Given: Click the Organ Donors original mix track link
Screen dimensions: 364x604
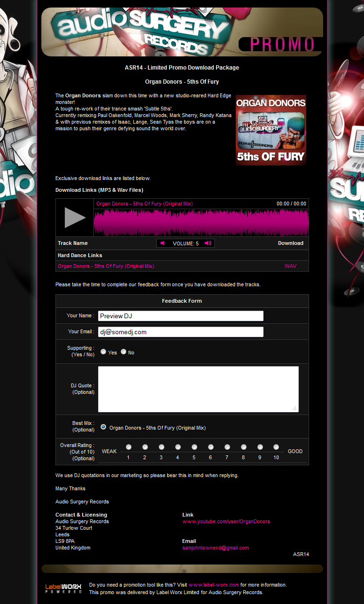Looking at the screenshot, I should 106,266.
